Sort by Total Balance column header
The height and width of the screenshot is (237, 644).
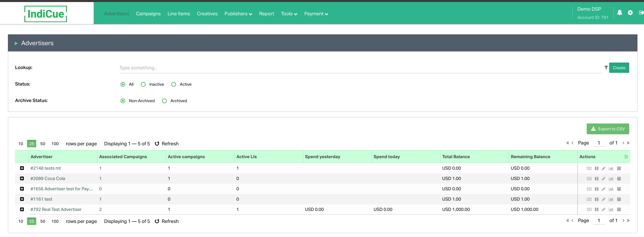(456, 157)
